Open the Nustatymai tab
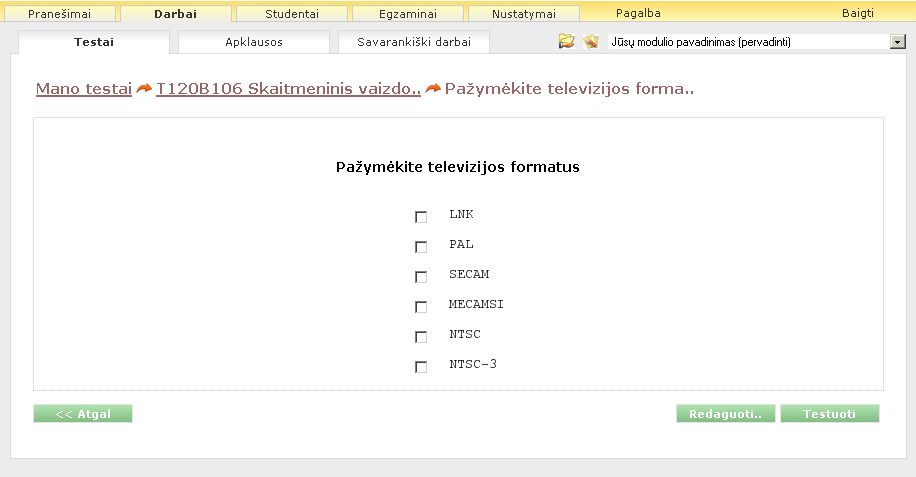916x477 pixels. point(523,13)
